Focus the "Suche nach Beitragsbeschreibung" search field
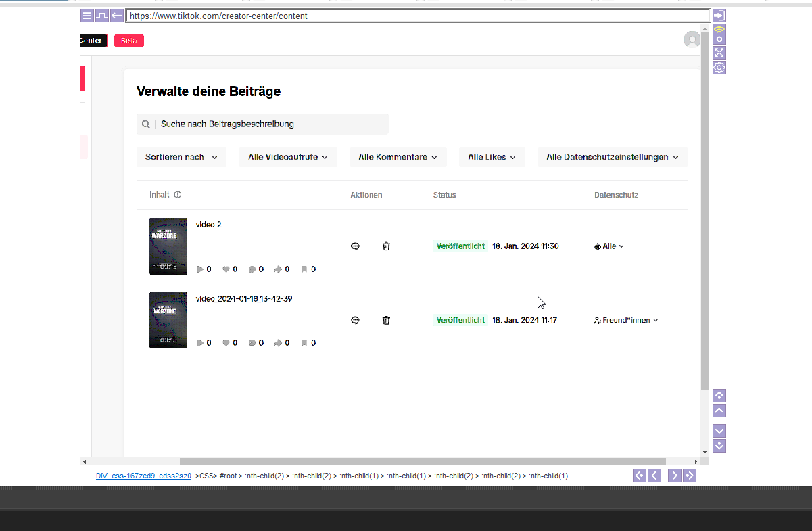This screenshot has width=812, height=531. click(270, 124)
